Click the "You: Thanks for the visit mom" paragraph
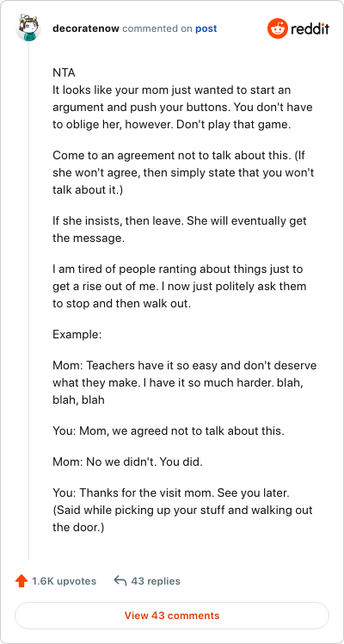 click(182, 510)
